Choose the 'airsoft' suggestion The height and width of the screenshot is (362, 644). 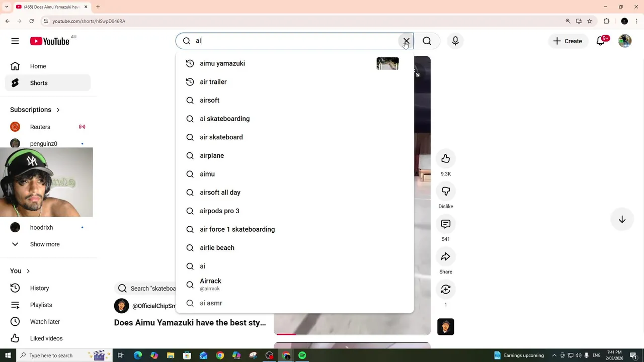tap(295, 101)
